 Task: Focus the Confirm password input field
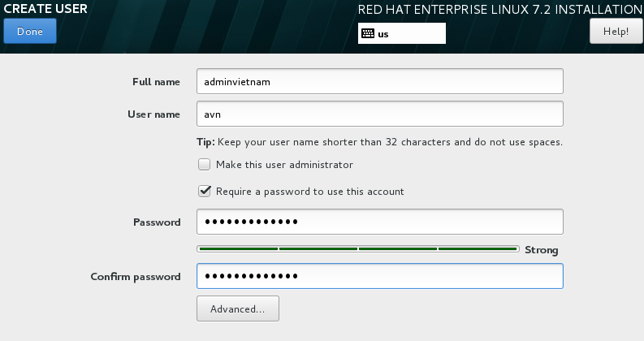[380, 276]
